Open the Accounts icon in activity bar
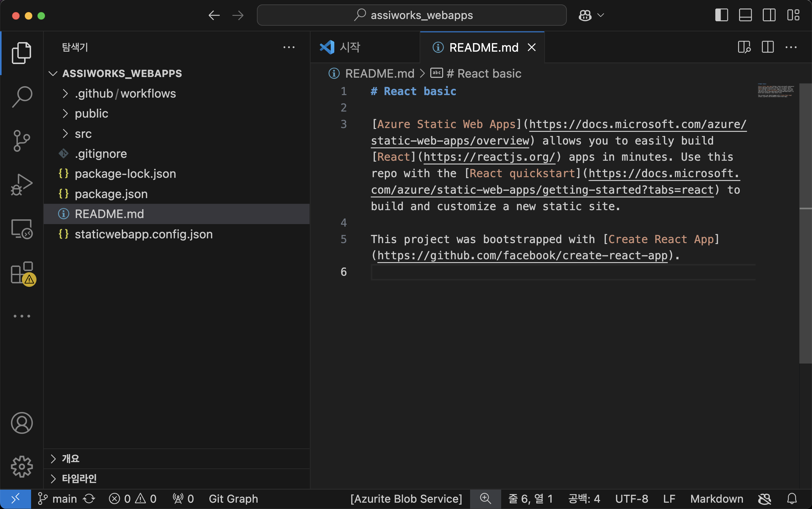This screenshot has width=812, height=509. click(x=22, y=423)
